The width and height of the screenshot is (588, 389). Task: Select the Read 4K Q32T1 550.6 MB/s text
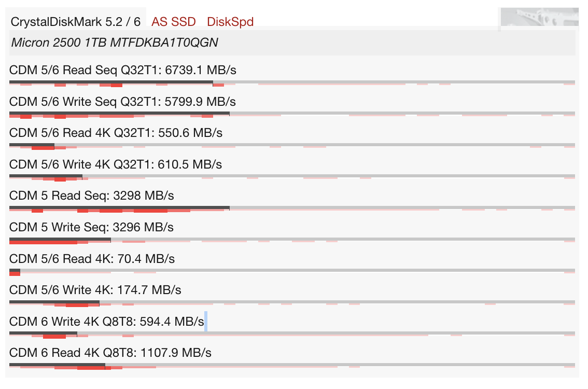pyautogui.click(x=116, y=133)
